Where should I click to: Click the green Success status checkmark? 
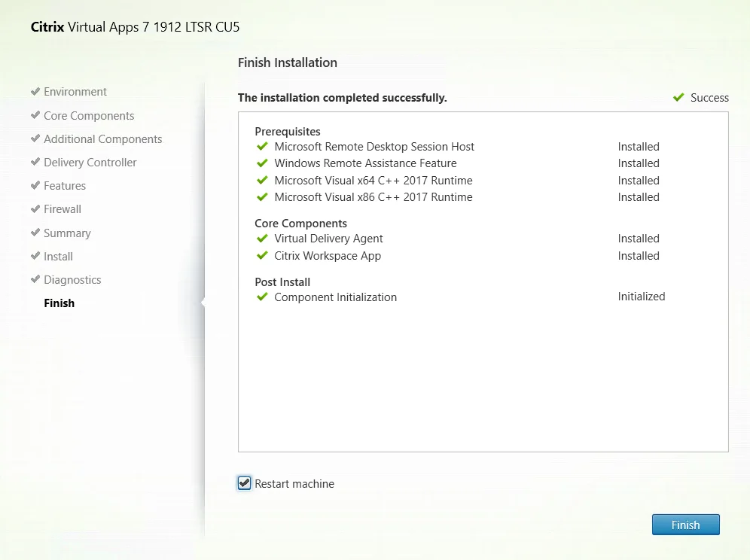pos(678,98)
